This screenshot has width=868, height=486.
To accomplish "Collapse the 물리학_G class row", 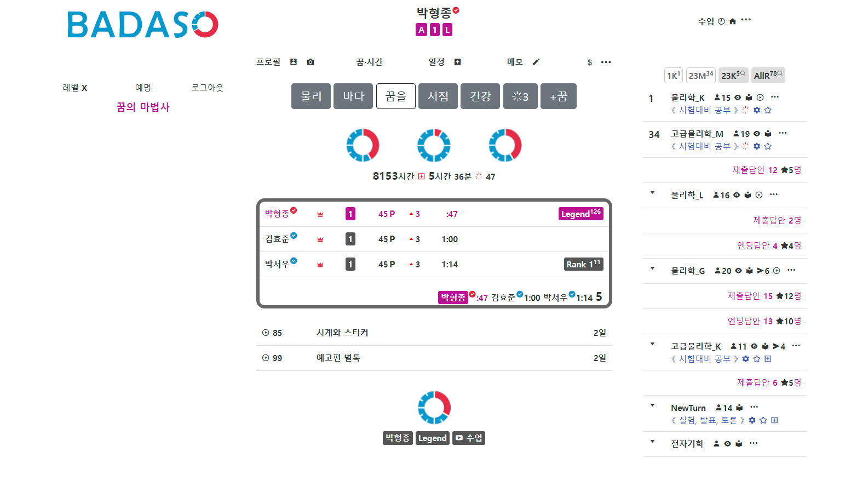I will click(652, 268).
